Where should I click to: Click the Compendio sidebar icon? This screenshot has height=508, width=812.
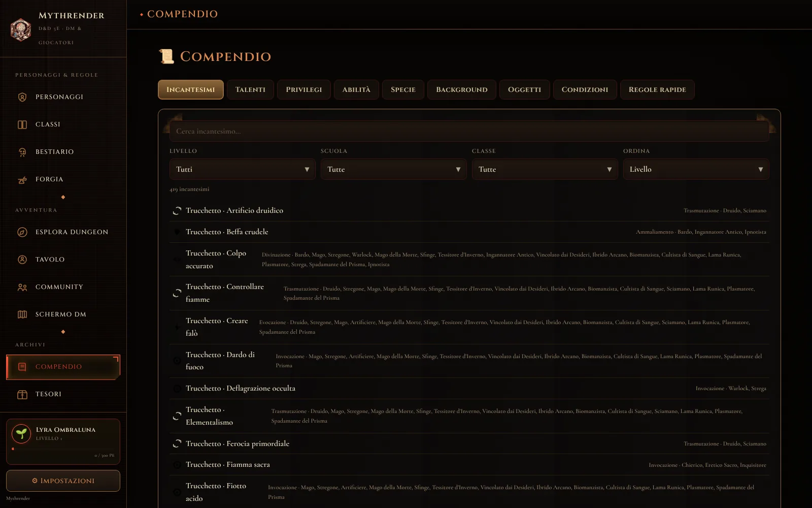22,367
